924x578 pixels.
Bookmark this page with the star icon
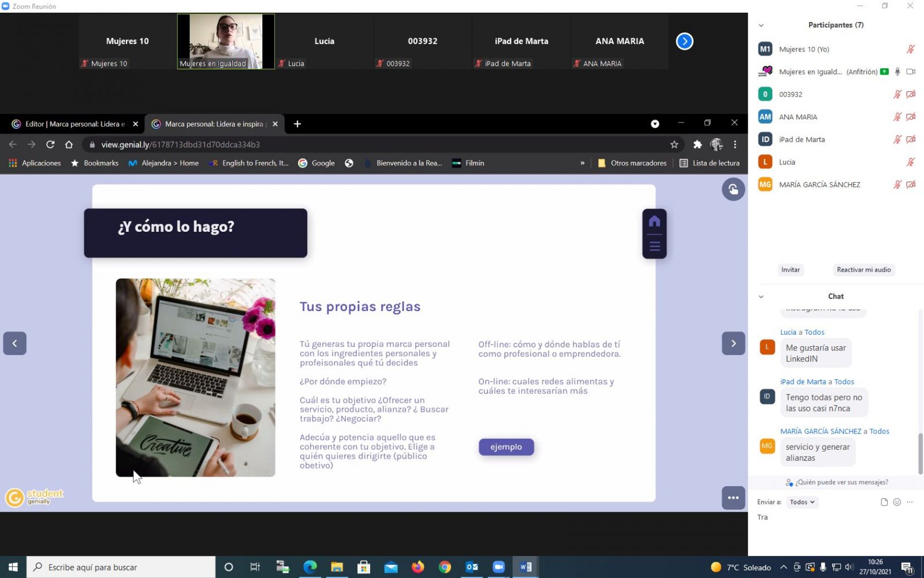pyautogui.click(x=674, y=144)
